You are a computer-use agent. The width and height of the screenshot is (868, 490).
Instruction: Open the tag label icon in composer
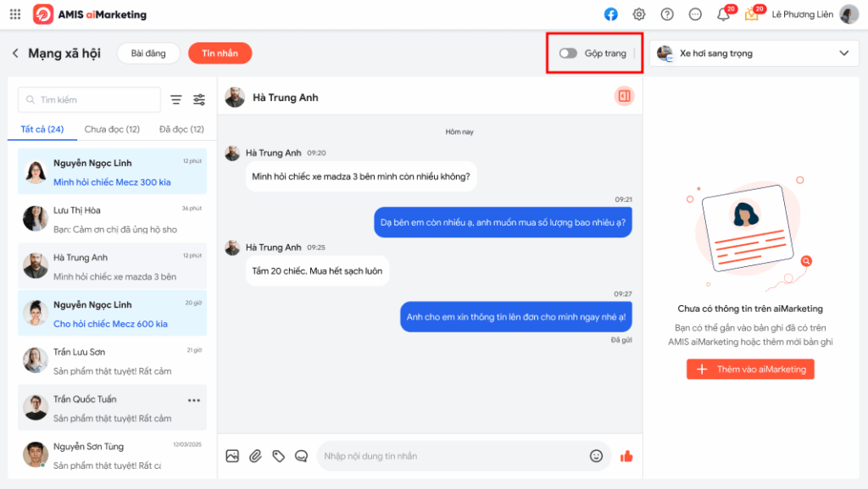point(278,456)
